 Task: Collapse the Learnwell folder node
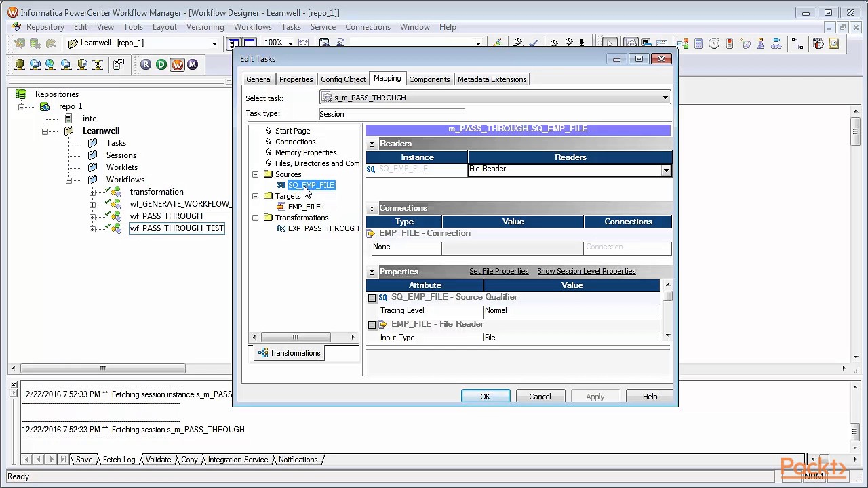pos(45,131)
